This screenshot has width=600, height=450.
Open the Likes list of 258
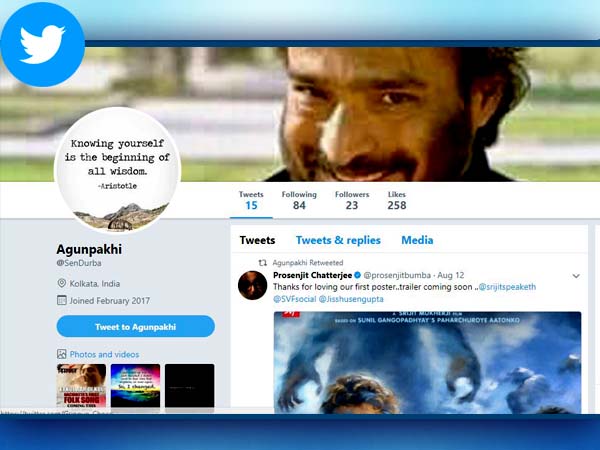tap(396, 200)
